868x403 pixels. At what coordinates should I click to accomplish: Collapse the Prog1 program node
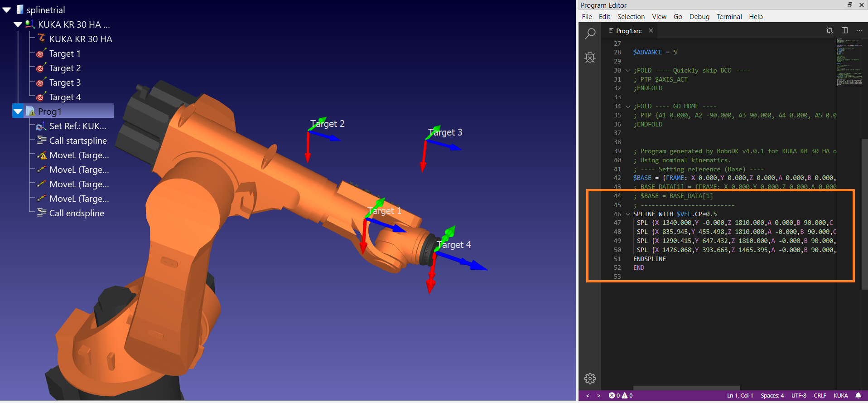[18, 112]
